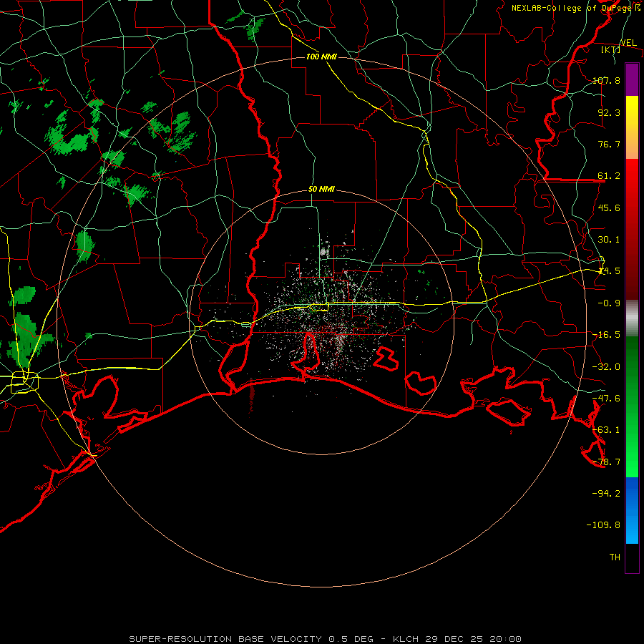Viewport: 644px width, 644px height.
Task: Click SUPER-RESOLUTION BASE VELOCITY in the footer
Action: tap(225, 639)
